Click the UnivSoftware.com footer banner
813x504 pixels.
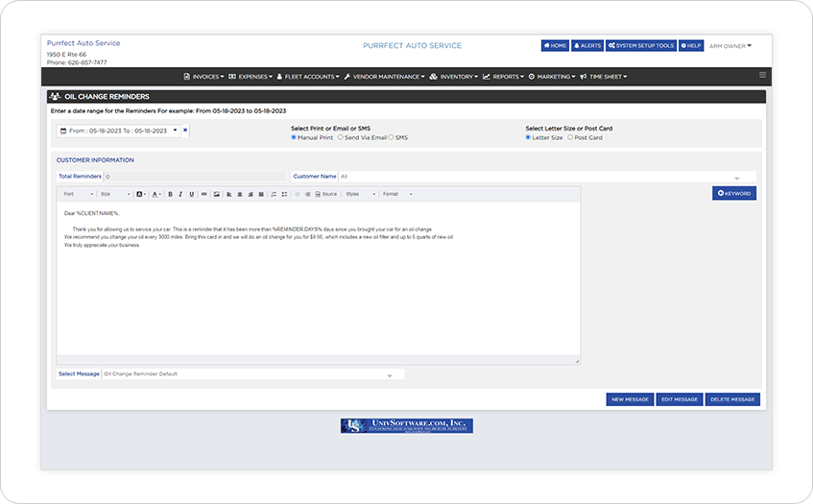tap(407, 425)
